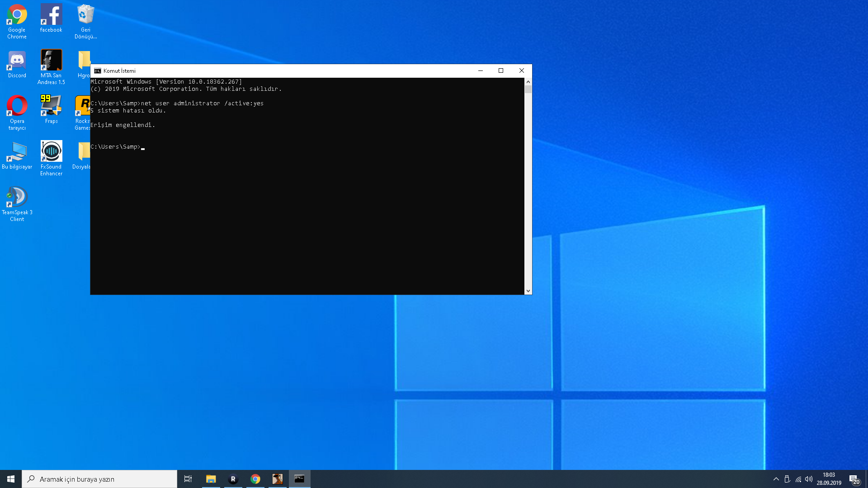Expand hidden system tray icons chevron

coord(776,479)
